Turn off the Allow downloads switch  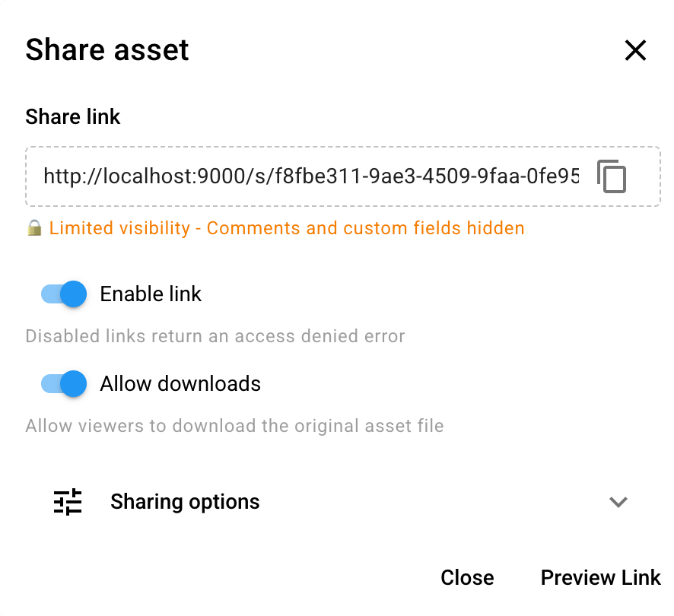click(x=65, y=384)
